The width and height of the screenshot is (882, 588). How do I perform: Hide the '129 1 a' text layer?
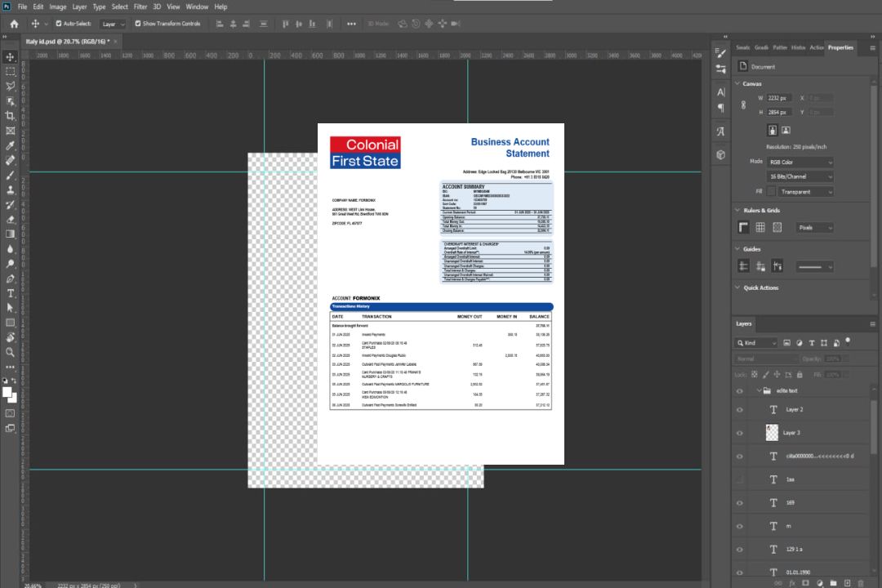point(740,549)
